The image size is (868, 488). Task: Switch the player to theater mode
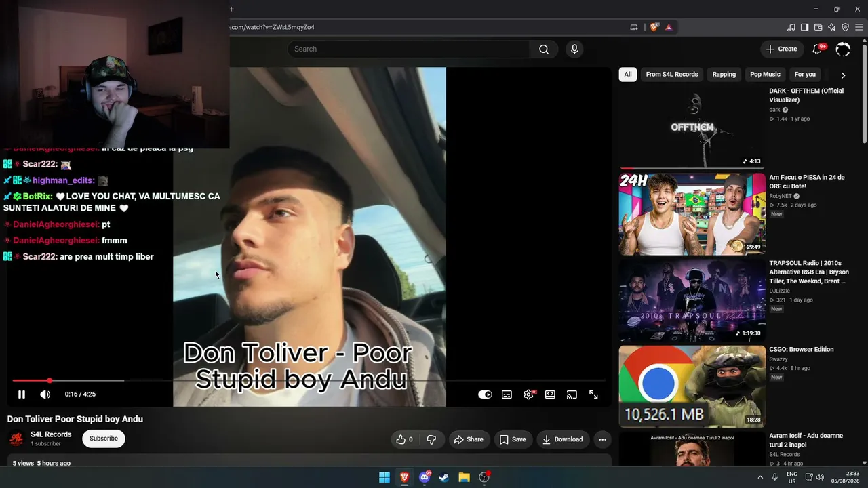550,394
